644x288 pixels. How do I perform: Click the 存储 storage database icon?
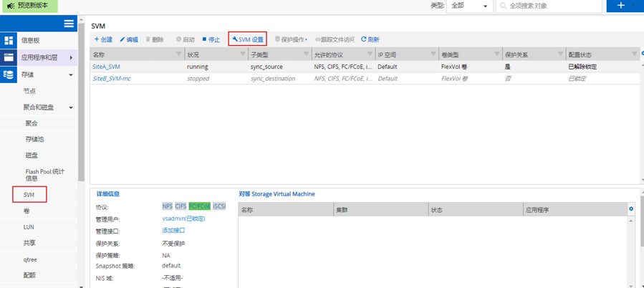[x=9, y=75]
